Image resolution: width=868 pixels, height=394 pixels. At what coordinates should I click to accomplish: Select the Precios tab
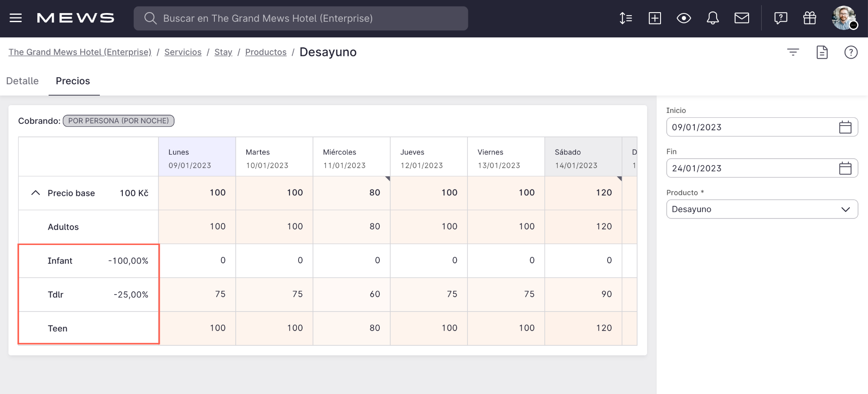point(73,81)
